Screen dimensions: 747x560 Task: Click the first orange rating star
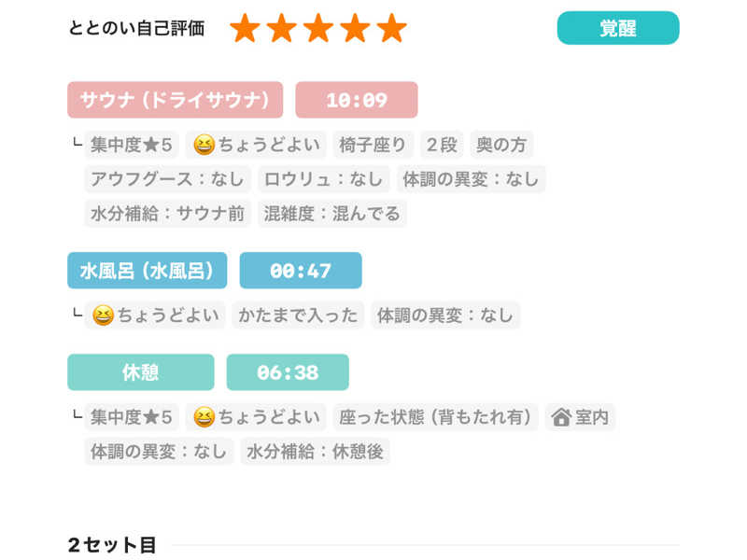[245, 28]
